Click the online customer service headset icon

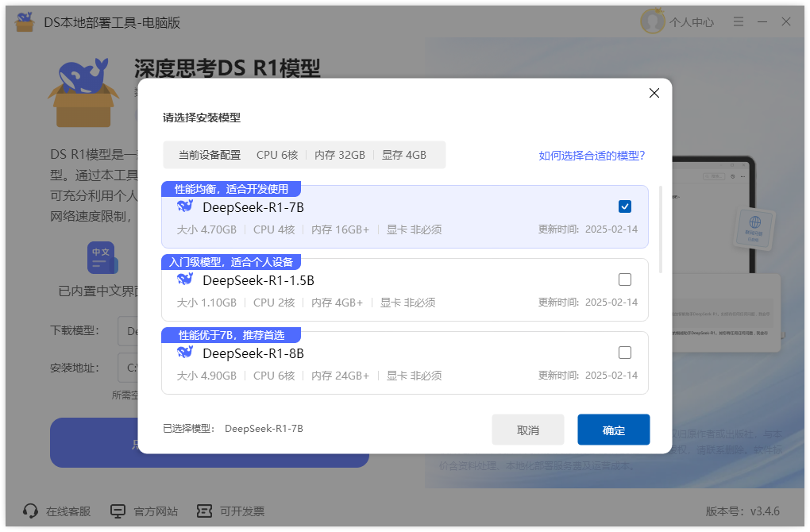(30, 511)
